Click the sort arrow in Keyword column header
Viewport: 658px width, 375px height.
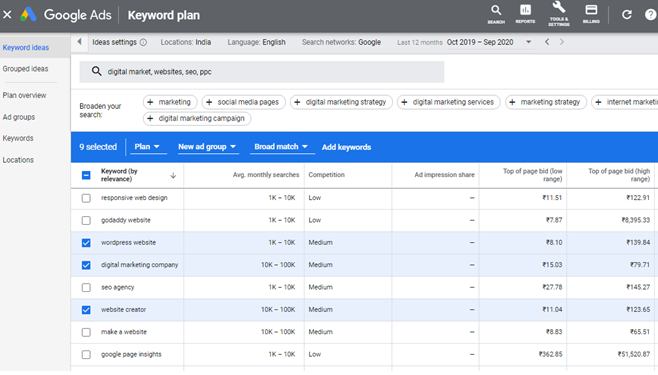[173, 175]
